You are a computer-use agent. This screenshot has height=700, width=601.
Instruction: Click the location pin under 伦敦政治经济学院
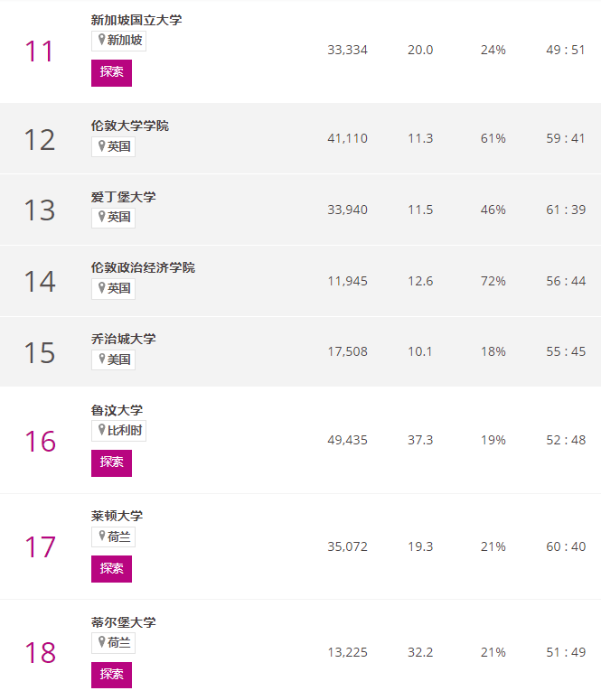coord(101,288)
